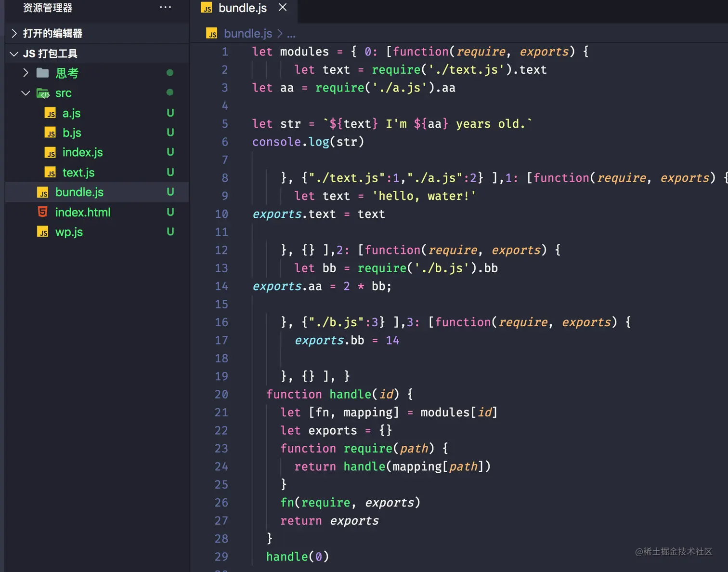Click 'let exports = {}' on line 22
Viewport: 728px width, 572px height.
click(336, 430)
